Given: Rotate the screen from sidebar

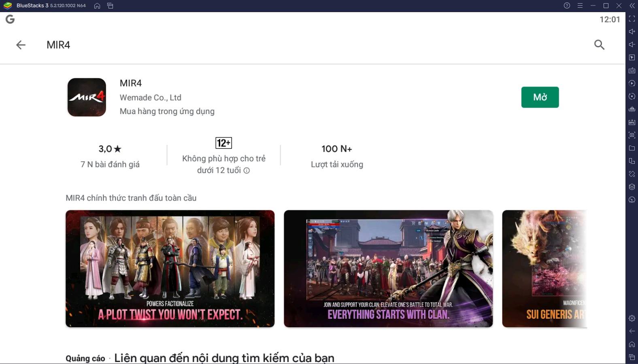Looking at the screenshot, I should (x=632, y=174).
